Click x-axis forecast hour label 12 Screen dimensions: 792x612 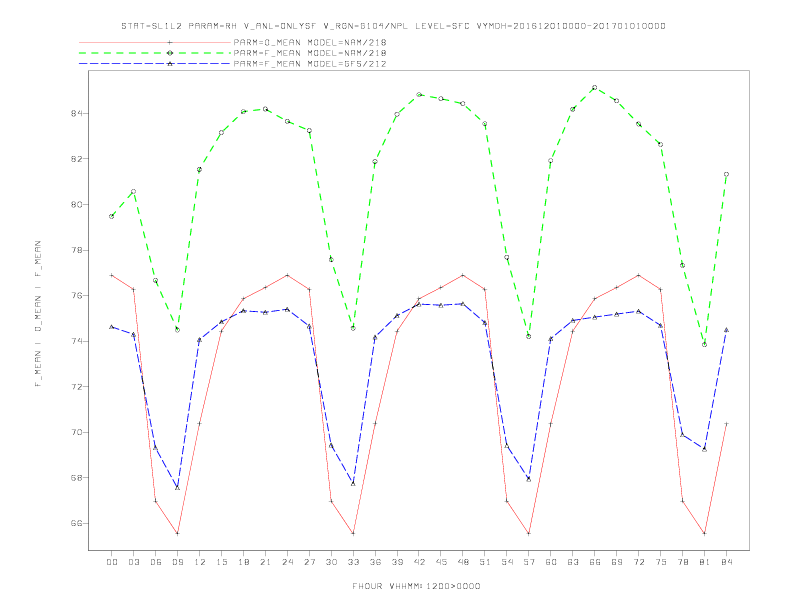coord(200,562)
